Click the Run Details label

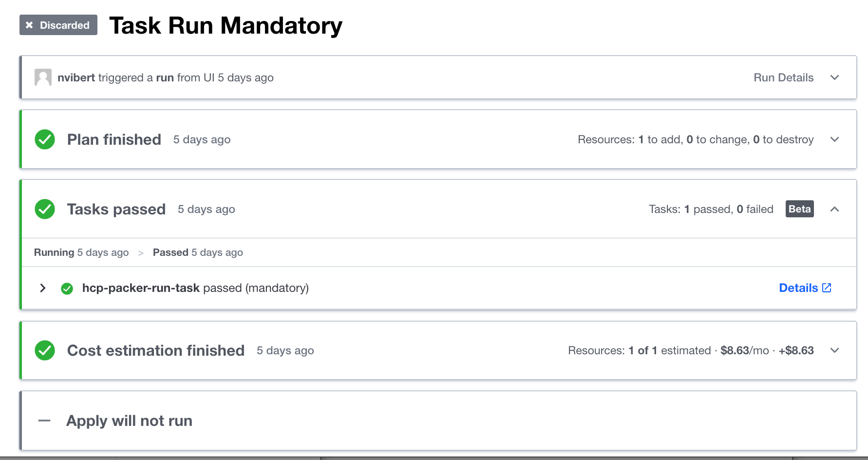(x=783, y=77)
